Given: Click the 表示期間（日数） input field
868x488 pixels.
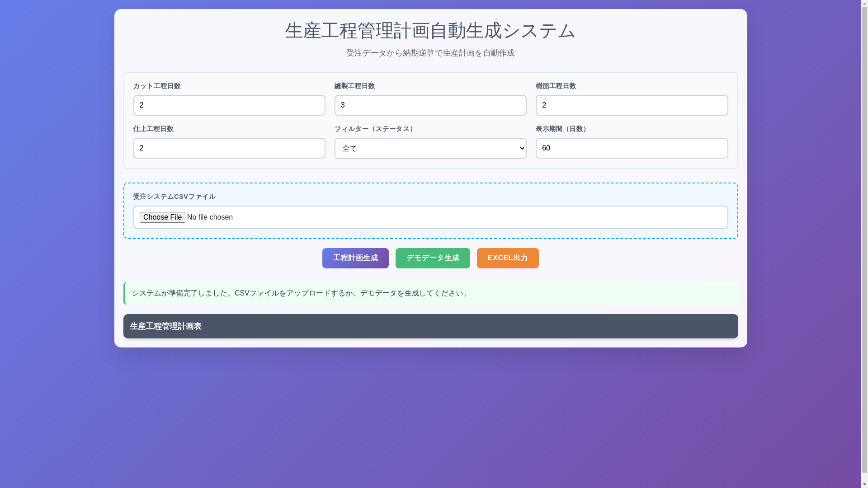Looking at the screenshot, I should [x=632, y=148].
